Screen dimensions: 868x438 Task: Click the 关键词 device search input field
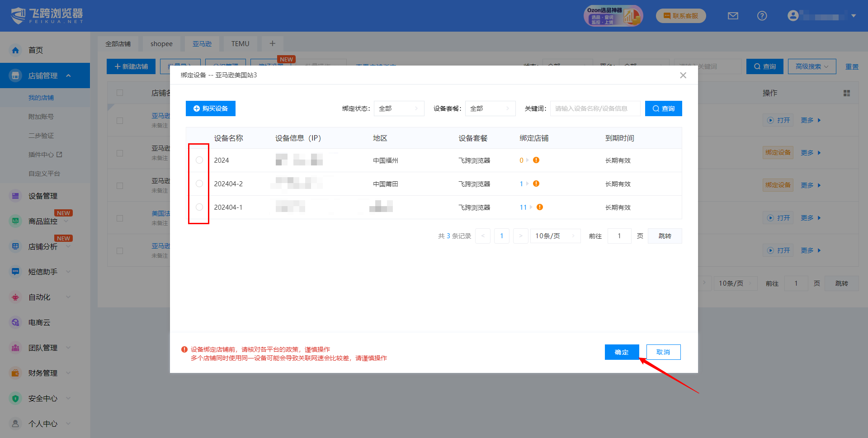594,108
